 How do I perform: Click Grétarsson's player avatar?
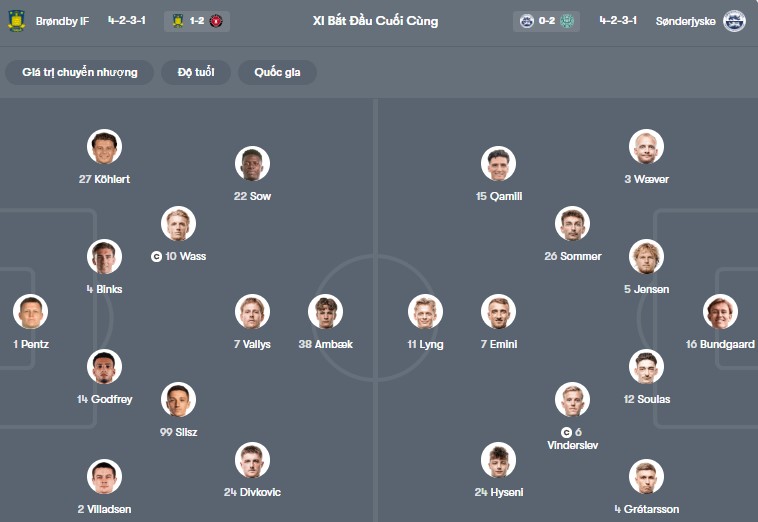[x=646, y=477]
